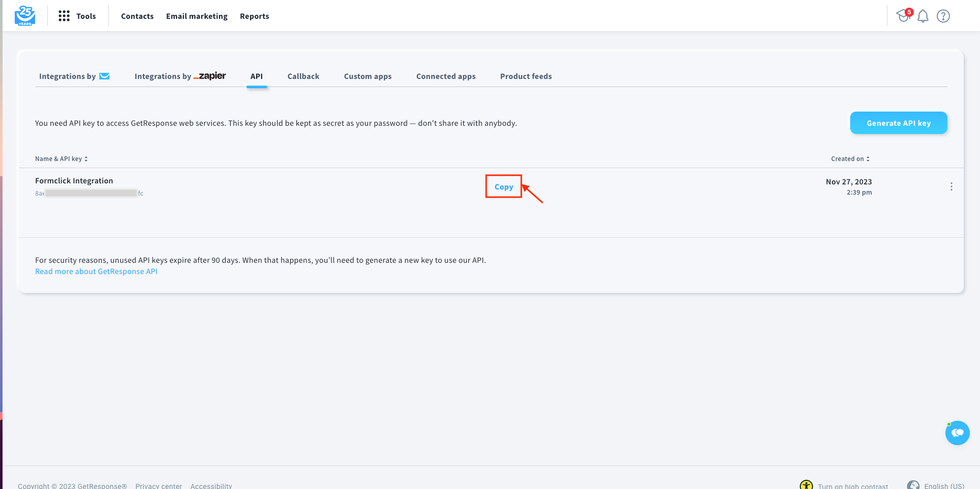Copy the Formclick Integration API key
Screen dimensions: 980x489
[x=504, y=187]
